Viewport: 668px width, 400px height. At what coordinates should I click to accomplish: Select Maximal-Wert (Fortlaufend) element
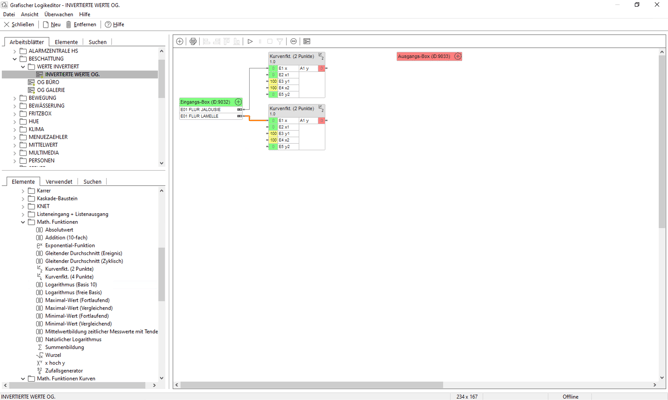pyautogui.click(x=77, y=300)
